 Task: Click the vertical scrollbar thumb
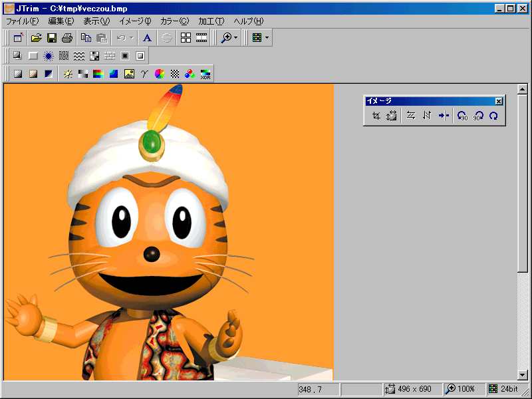point(523,183)
